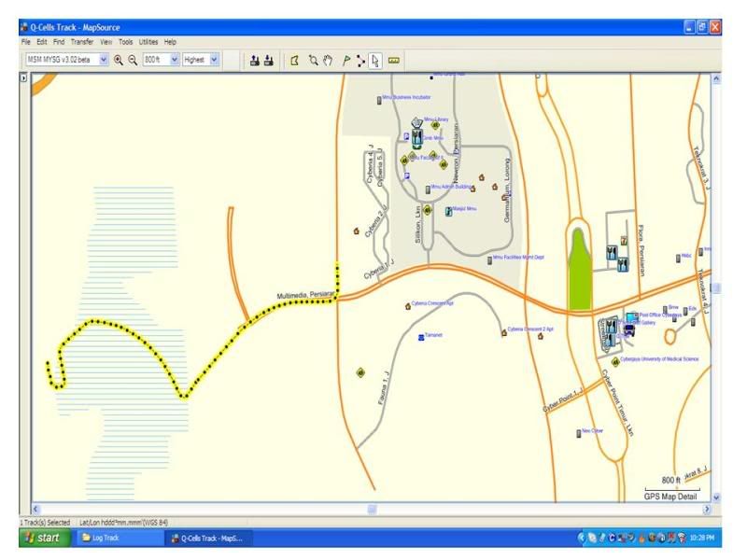The height and width of the screenshot is (560, 747).
Task: Click the vertical scrollbar down arrow
Action: pyautogui.click(x=716, y=497)
